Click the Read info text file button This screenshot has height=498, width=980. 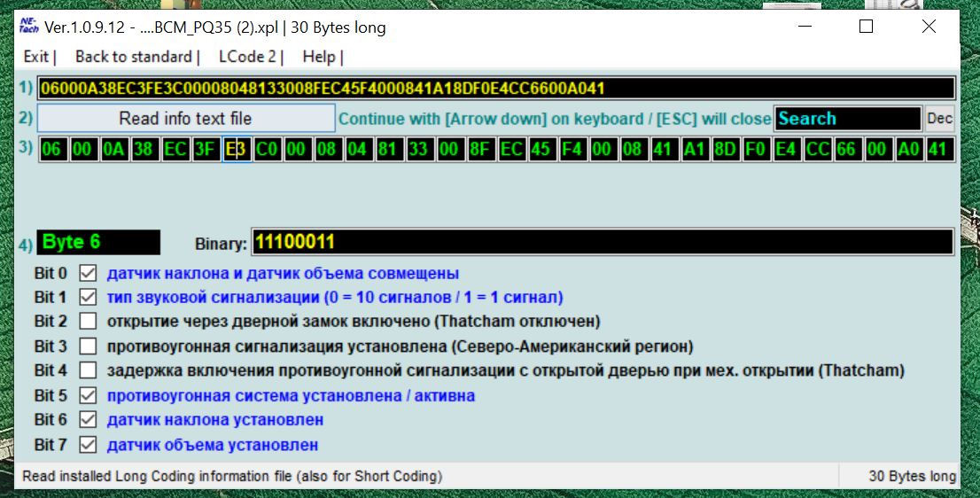tap(185, 118)
